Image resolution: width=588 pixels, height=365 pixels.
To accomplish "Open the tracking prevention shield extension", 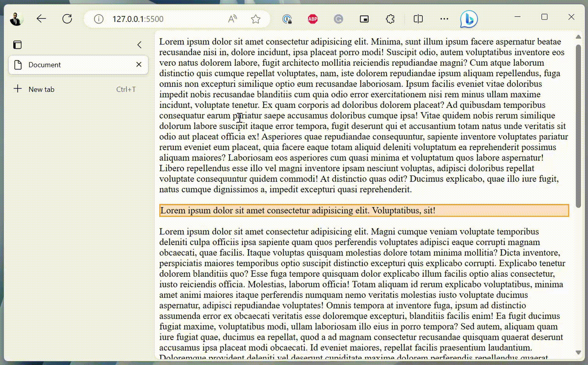I will point(287,19).
